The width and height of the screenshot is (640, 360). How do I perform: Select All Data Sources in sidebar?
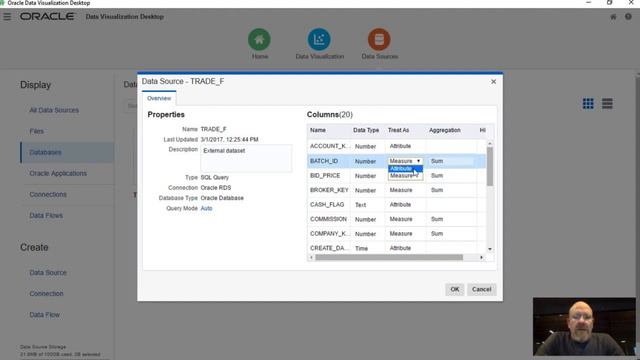click(x=54, y=110)
